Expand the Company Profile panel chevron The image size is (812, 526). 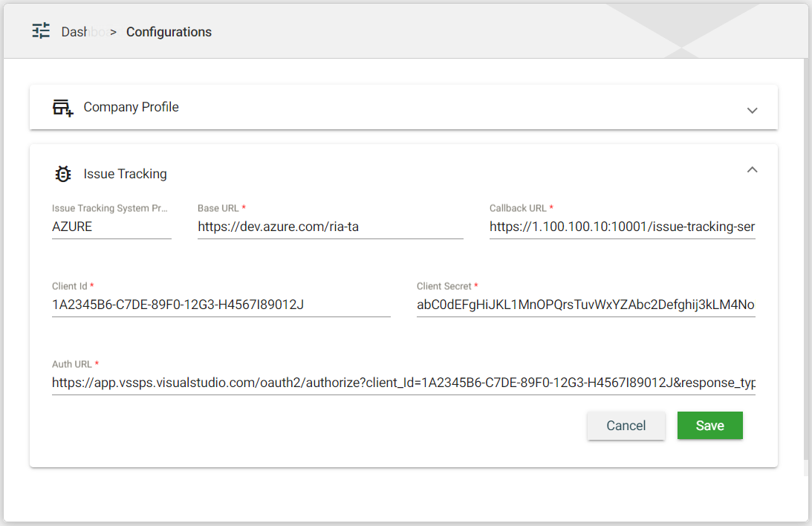[x=752, y=110]
